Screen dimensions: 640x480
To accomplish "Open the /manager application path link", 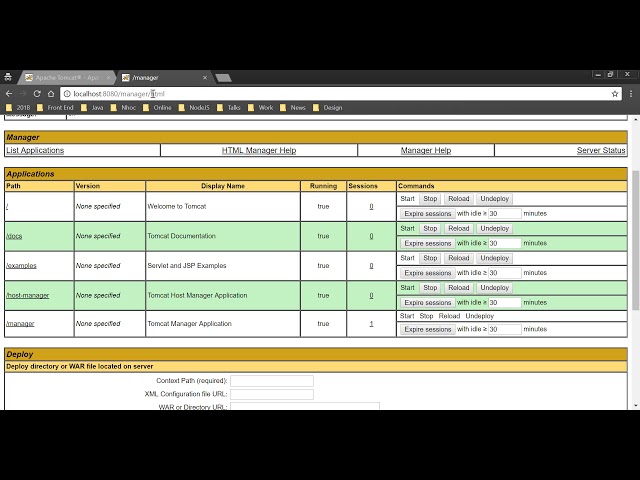I will 20,324.
